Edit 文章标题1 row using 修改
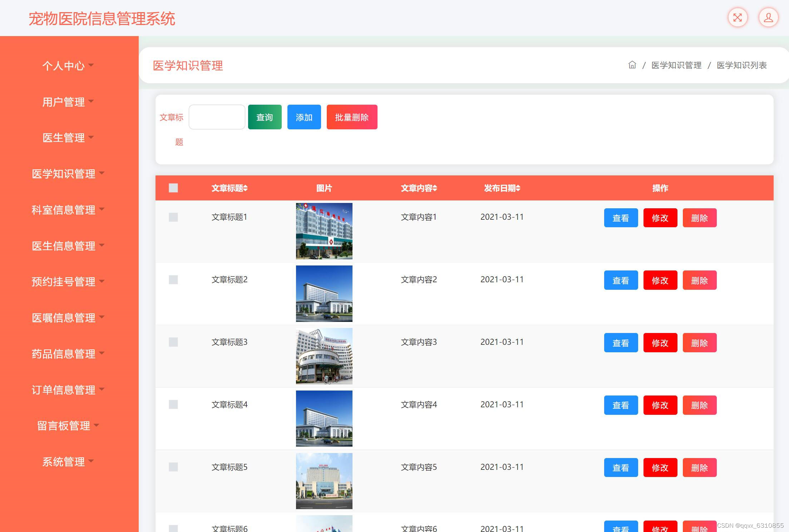The height and width of the screenshot is (532, 789). click(x=660, y=218)
